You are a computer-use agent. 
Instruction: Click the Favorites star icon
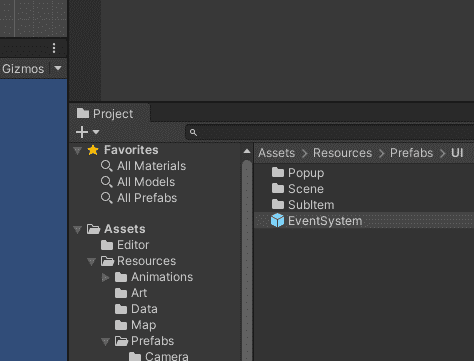click(x=93, y=150)
